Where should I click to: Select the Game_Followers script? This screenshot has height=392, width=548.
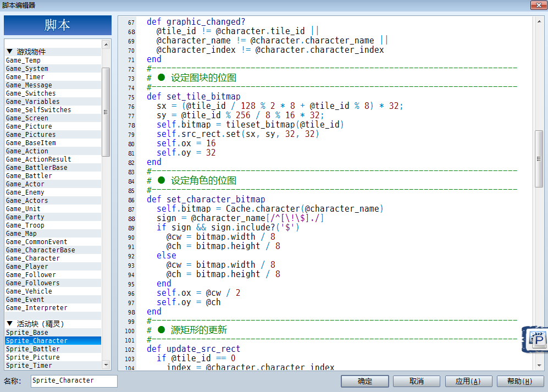53,283
